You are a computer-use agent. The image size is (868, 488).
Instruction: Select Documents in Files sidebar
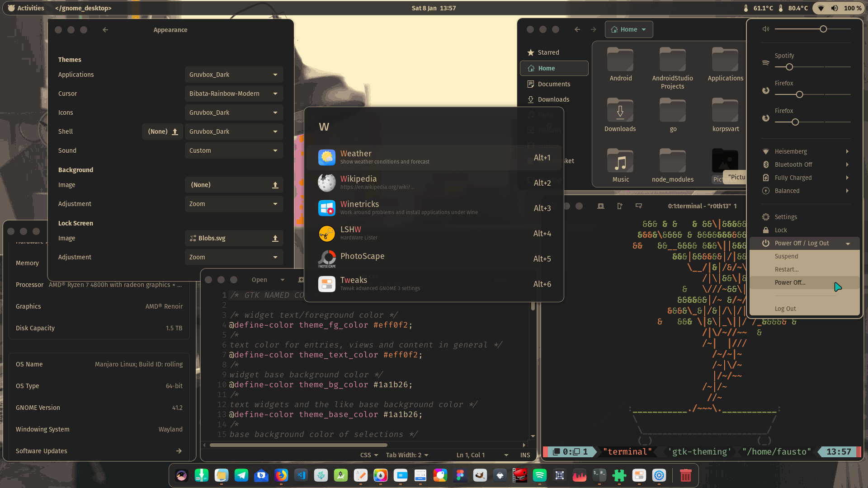[x=554, y=84]
